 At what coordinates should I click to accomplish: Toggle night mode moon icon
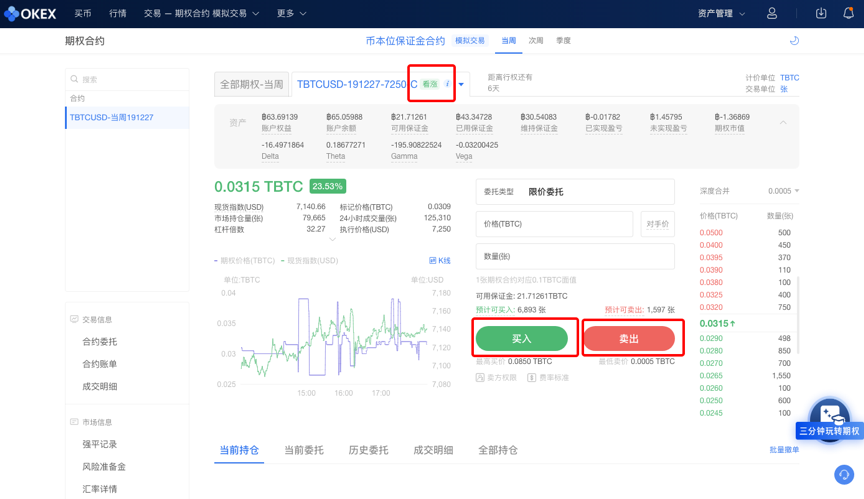click(794, 40)
